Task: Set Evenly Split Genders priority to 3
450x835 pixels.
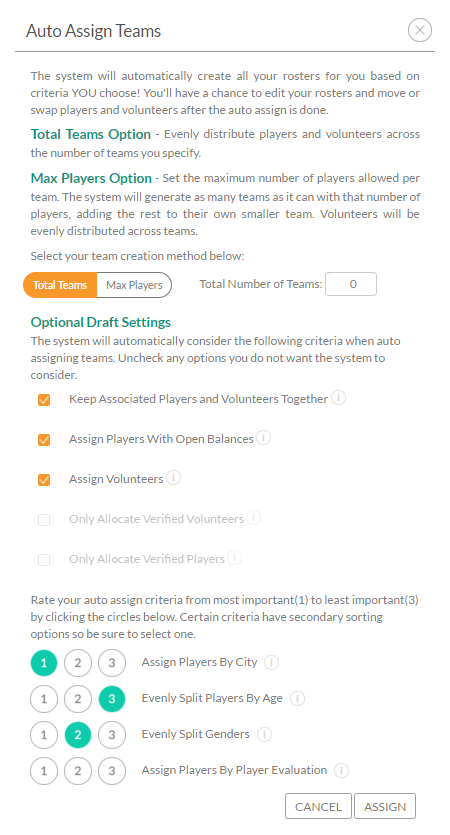Action: (112, 735)
